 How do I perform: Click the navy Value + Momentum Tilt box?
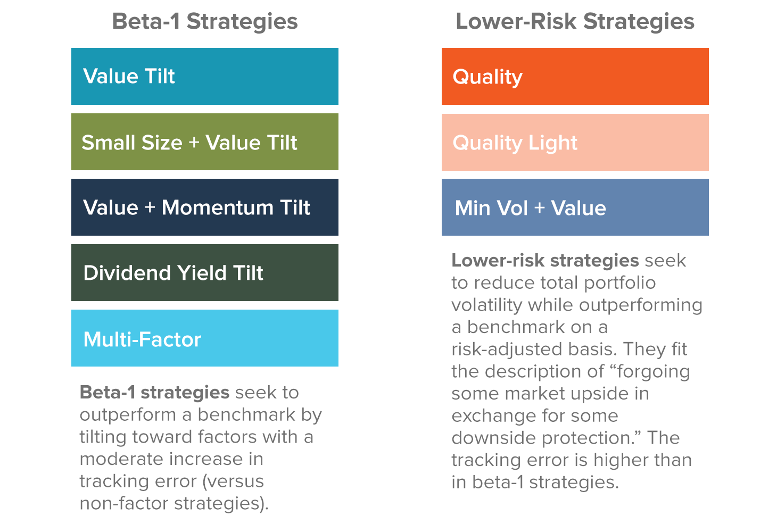204,207
